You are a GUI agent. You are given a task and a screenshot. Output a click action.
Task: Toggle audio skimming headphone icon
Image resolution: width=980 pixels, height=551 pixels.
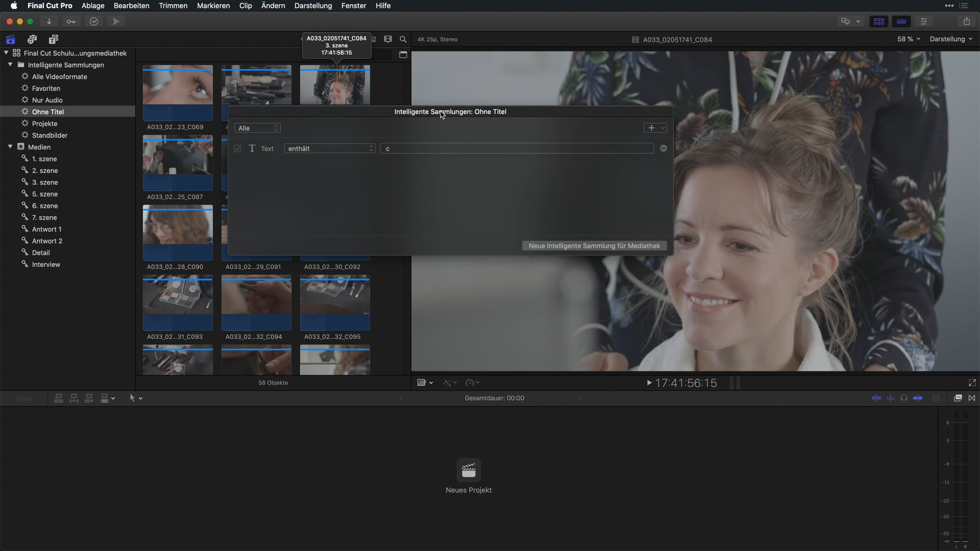click(x=904, y=398)
